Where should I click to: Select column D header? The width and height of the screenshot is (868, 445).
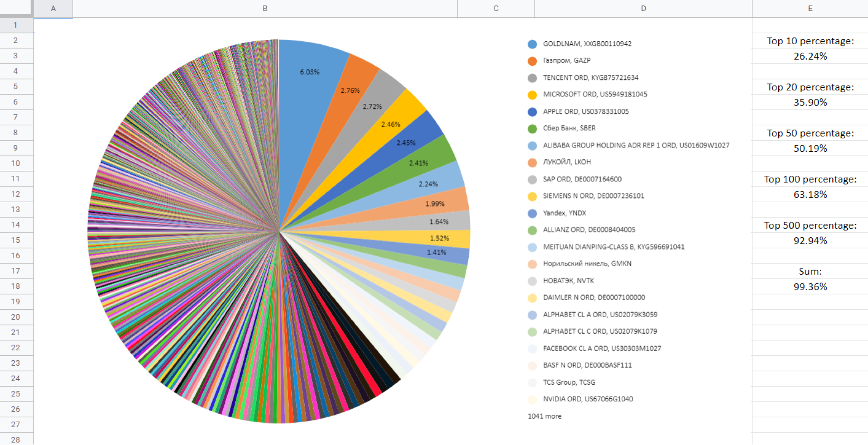(x=643, y=8)
